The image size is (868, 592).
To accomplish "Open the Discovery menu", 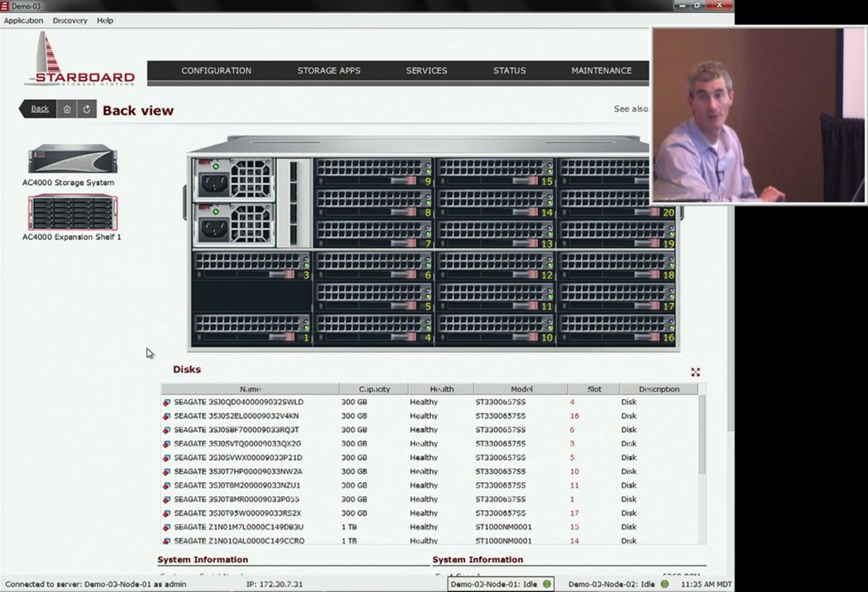I will (70, 21).
